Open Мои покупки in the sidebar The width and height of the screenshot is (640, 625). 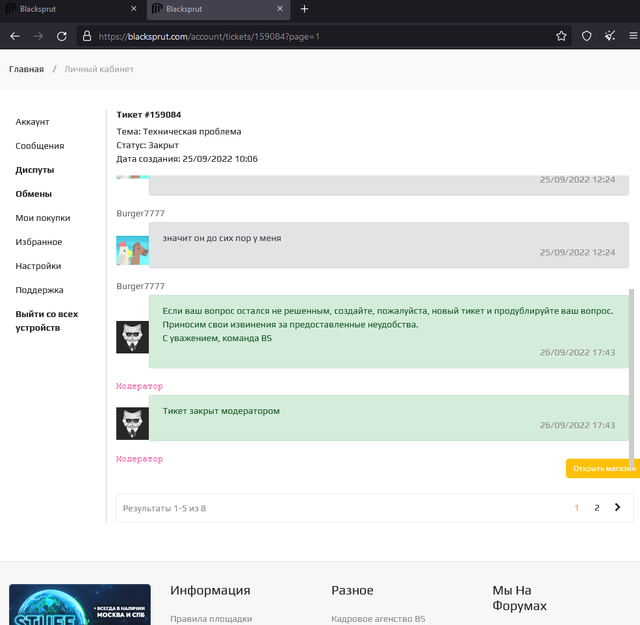43,218
